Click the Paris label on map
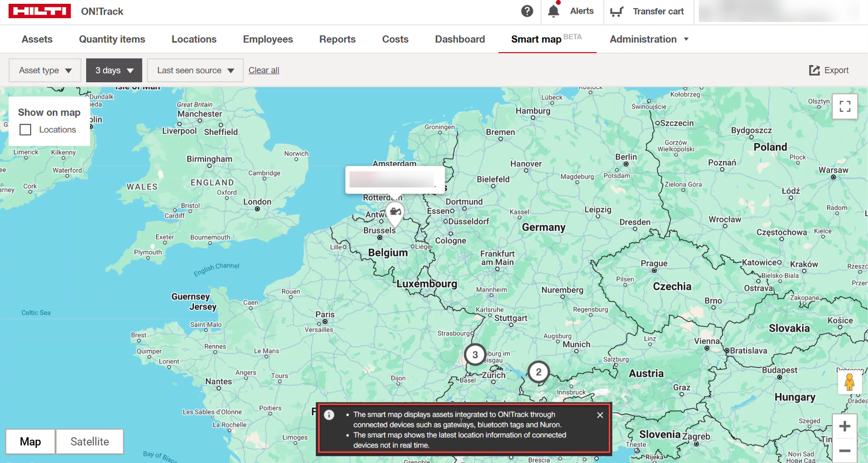Screen dimensions: 868x463 pos(325,315)
